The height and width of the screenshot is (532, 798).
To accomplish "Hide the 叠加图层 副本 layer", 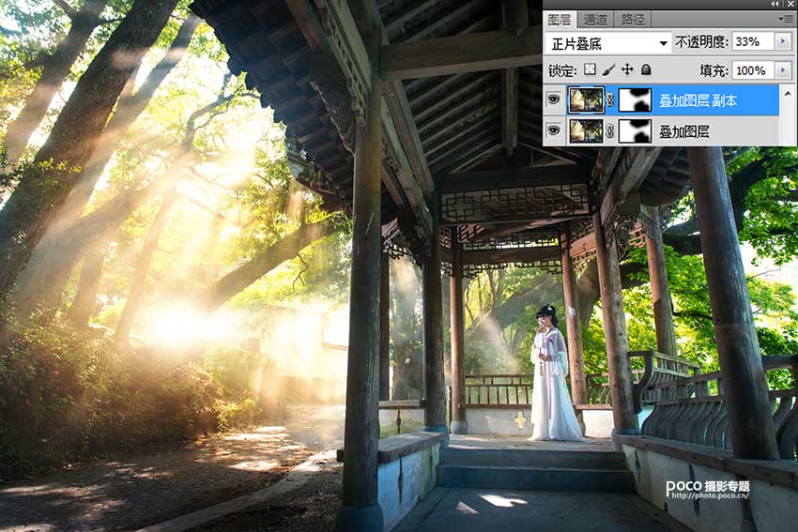I will 554,100.
